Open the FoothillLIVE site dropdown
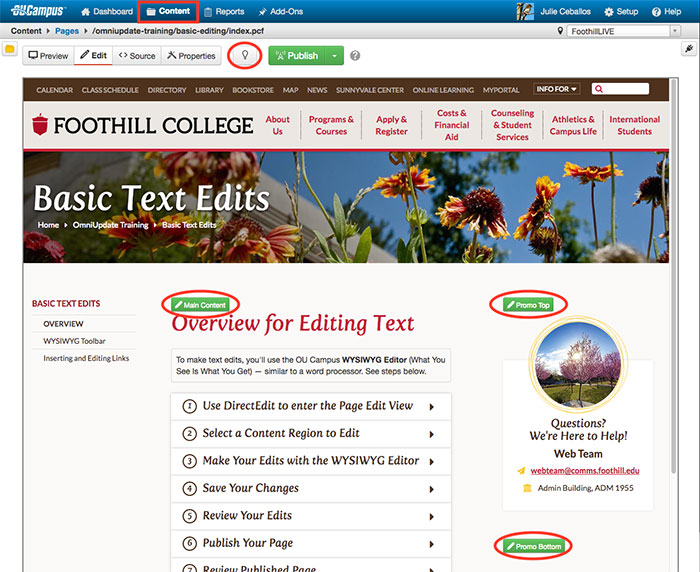 point(624,31)
